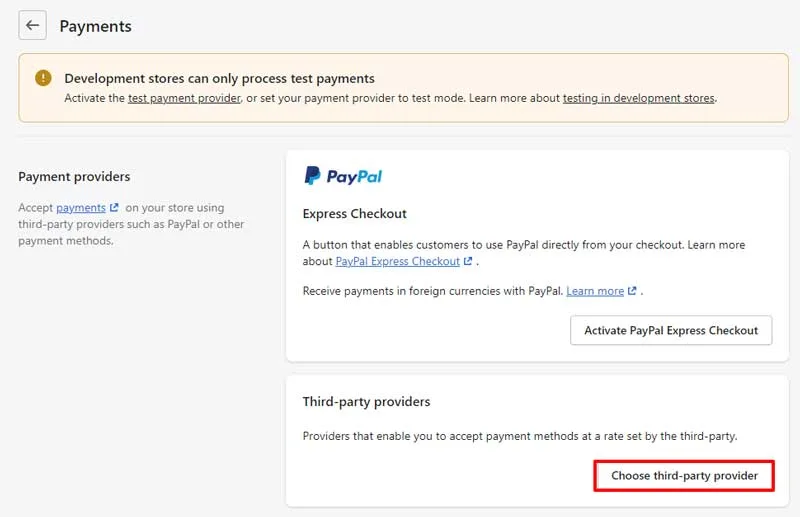800x517 pixels.
Task: Open Learn more about foreign currencies
Action: [x=595, y=291]
